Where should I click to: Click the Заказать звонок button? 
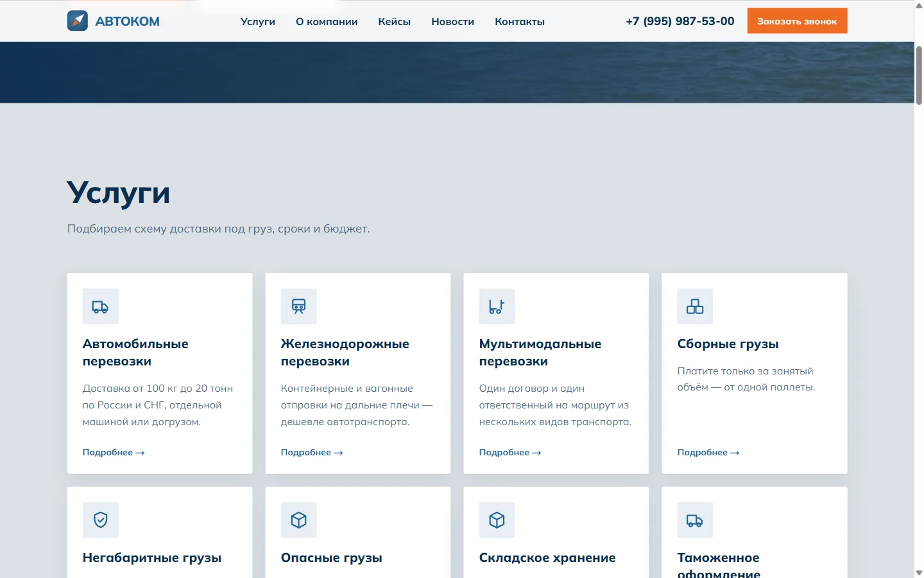(x=798, y=21)
